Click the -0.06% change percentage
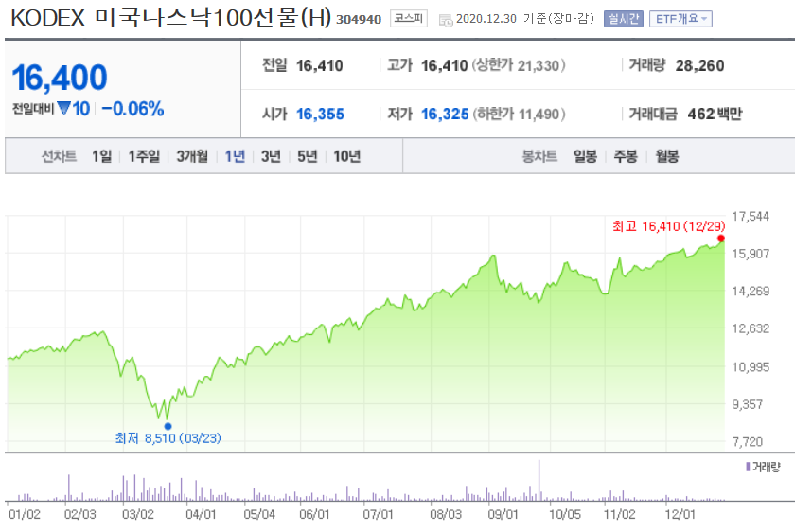The image size is (795, 532). [x=132, y=109]
